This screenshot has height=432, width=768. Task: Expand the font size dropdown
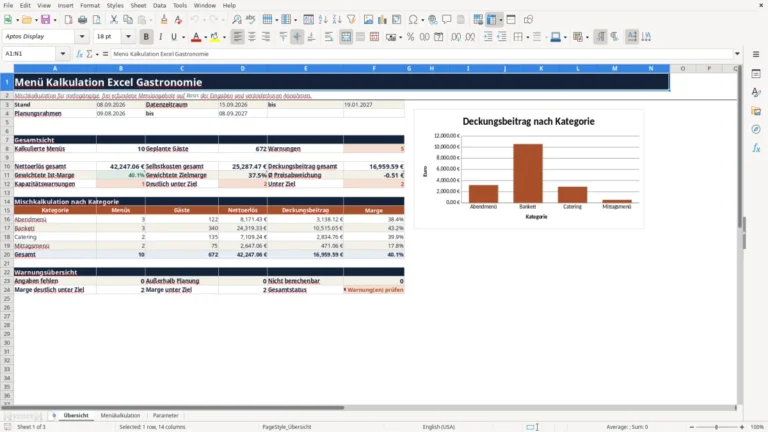coord(128,36)
